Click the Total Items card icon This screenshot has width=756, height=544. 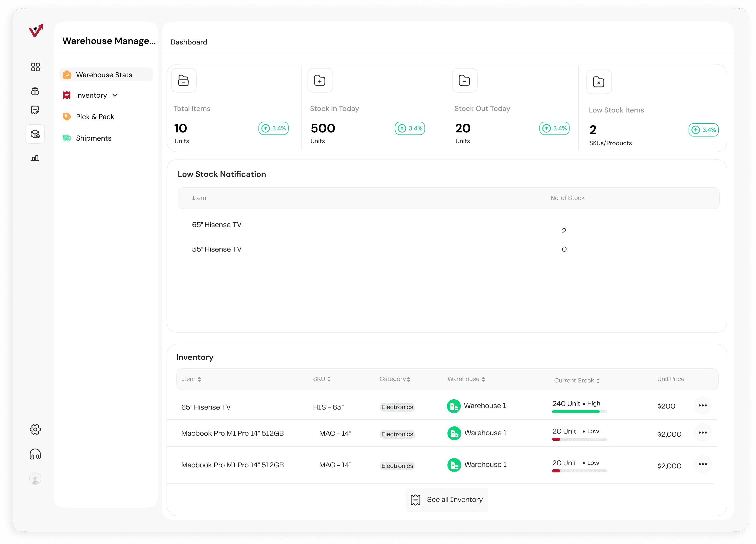click(x=184, y=80)
